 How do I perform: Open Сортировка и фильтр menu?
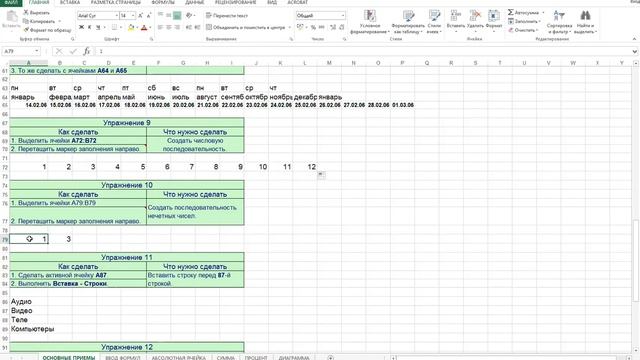click(x=559, y=22)
